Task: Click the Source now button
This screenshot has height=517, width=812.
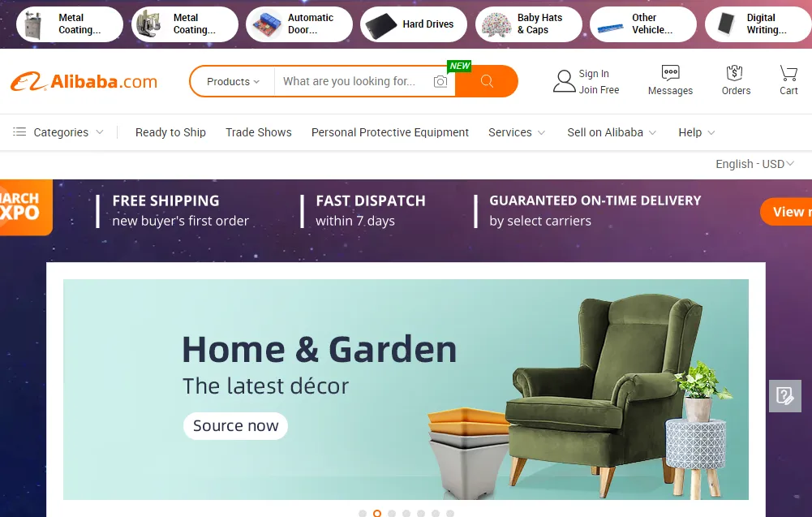Action: (x=235, y=426)
